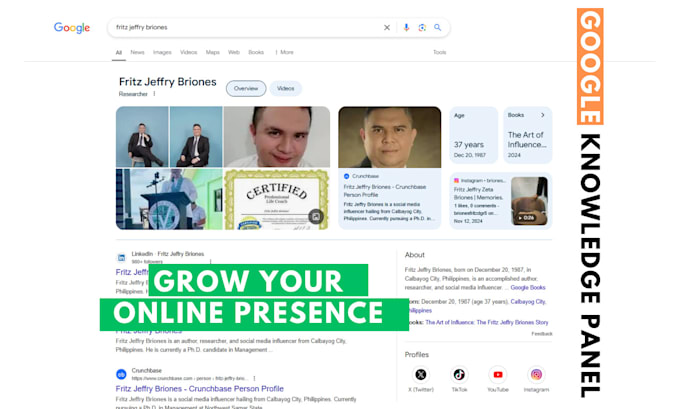Viewport: 680px width, 409px height.
Task: Start voice search with microphone icon
Action: (x=406, y=27)
